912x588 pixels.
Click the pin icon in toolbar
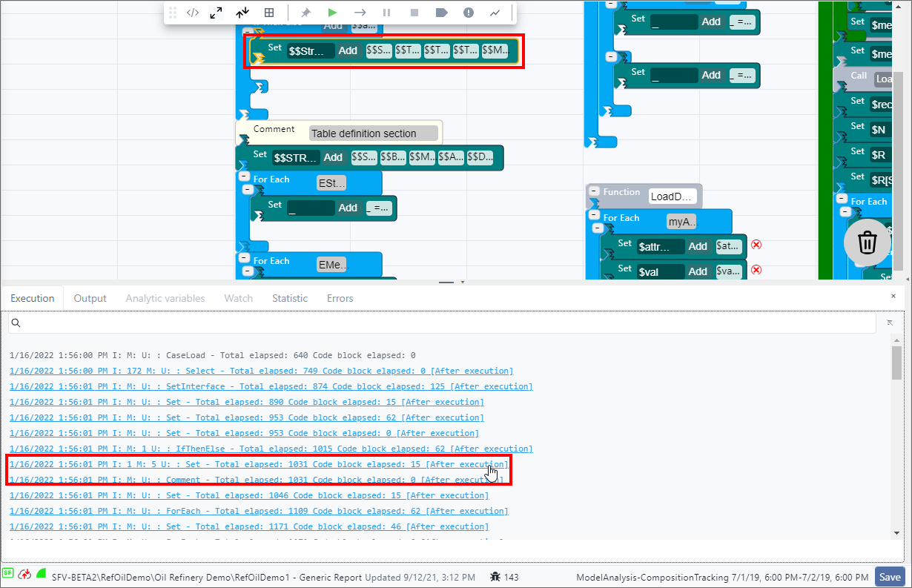click(x=305, y=13)
